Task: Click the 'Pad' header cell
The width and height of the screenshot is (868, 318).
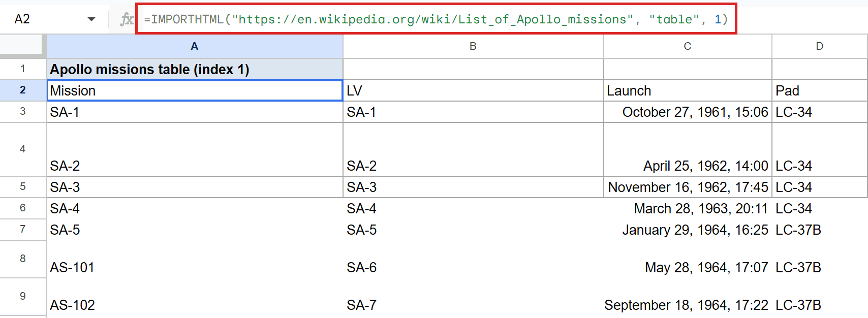Action: tap(820, 90)
